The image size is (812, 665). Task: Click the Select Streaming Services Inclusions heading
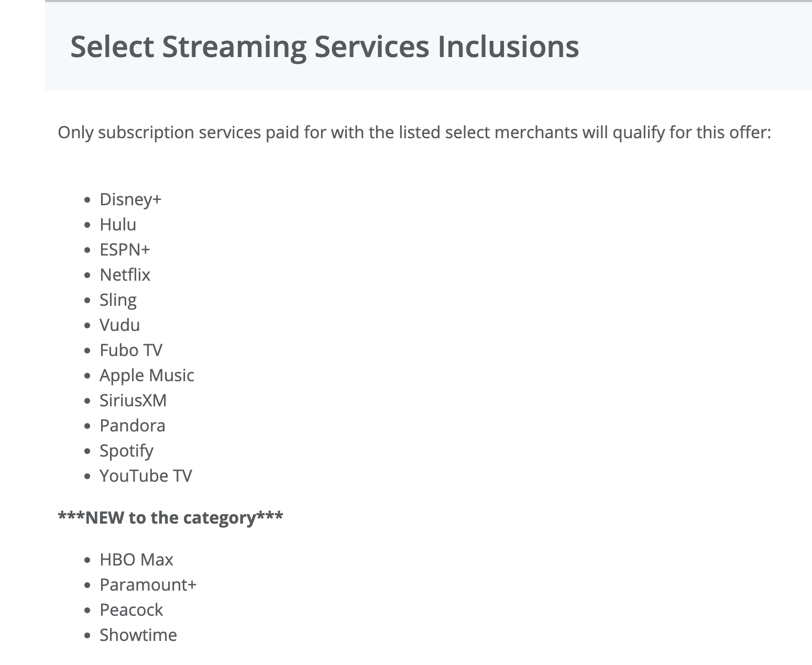coord(324,46)
